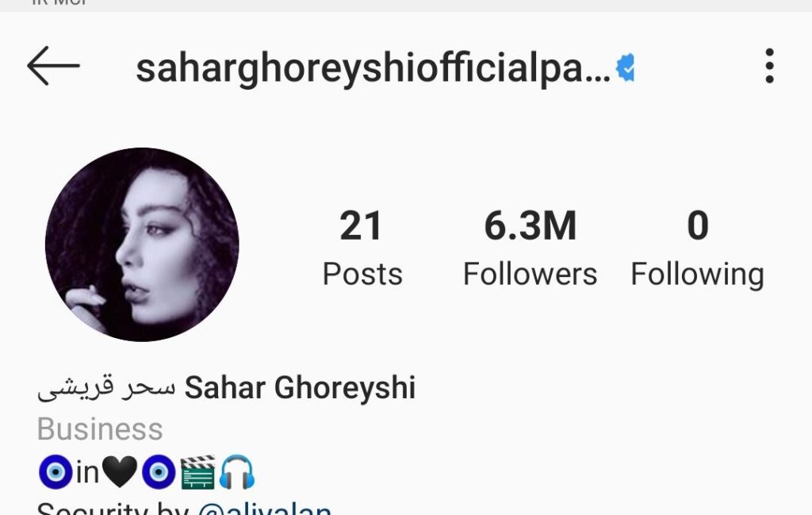
Task: Tap the headphones emoji in bio
Action: (x=236, y=472)
